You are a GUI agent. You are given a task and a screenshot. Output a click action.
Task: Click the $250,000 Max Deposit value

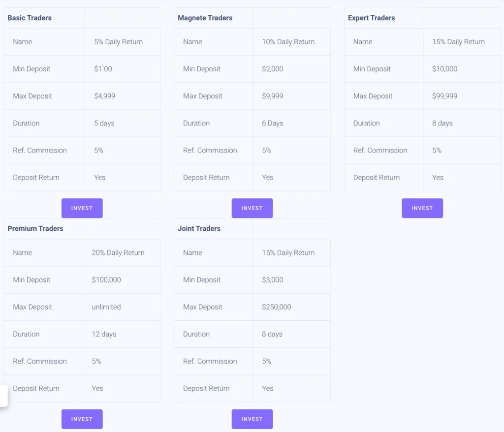click(277, 307)
